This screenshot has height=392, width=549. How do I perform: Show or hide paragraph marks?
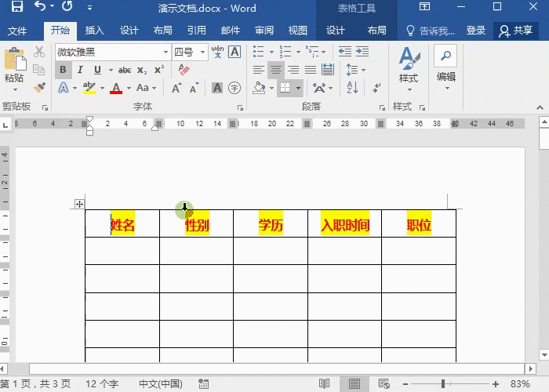[376, 88]
